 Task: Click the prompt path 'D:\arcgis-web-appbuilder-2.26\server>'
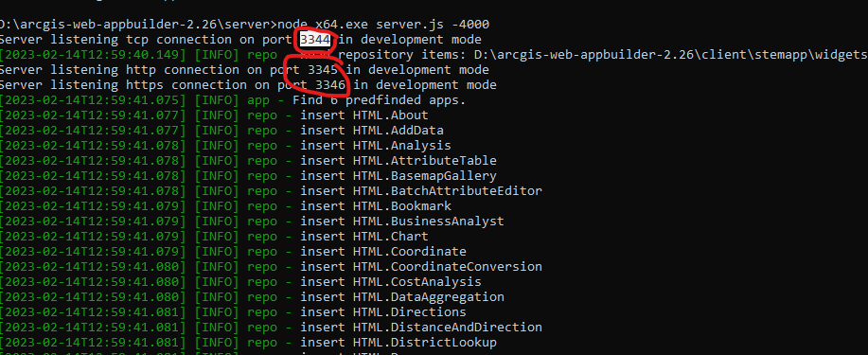pos(138,25)
